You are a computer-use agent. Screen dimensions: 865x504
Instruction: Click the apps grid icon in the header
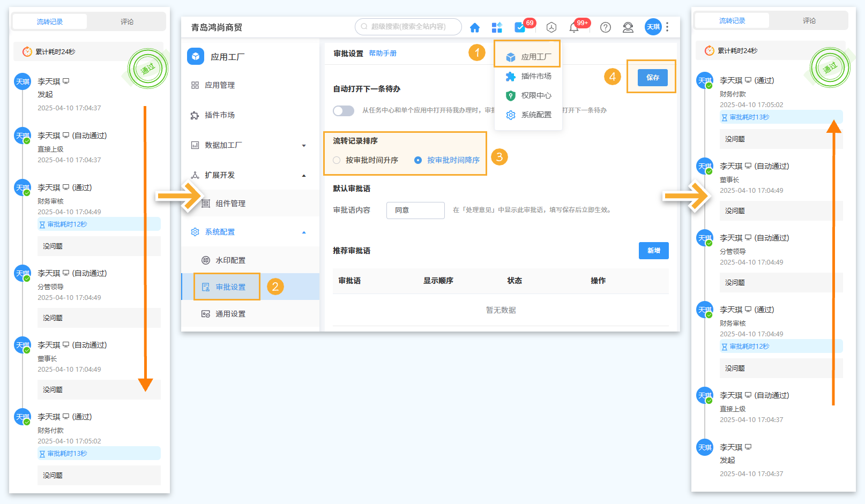tap(497, 27)
